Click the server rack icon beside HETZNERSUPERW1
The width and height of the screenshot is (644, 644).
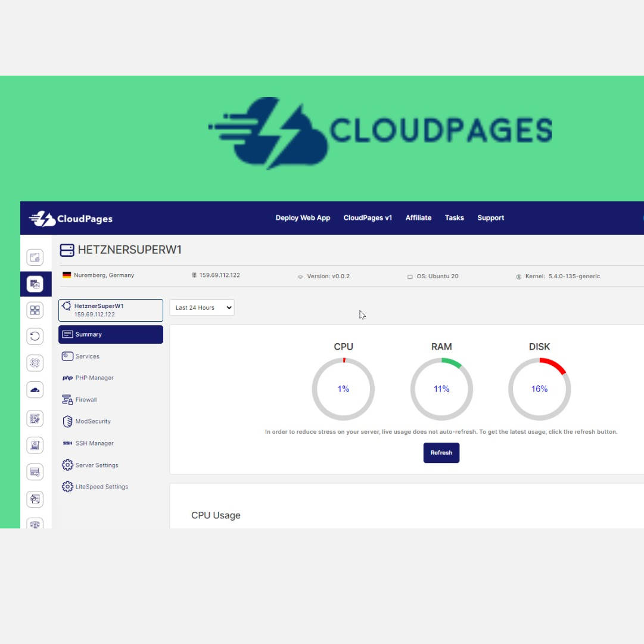pos(67,250)
